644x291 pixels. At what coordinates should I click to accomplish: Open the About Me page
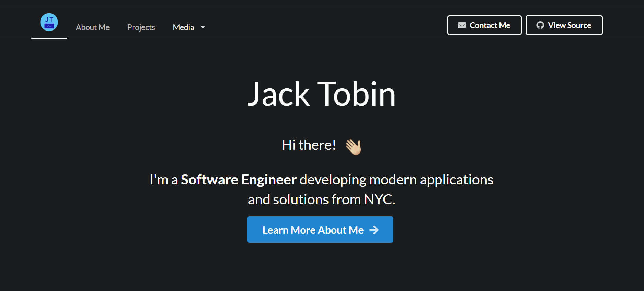click(x=93, y=27)
